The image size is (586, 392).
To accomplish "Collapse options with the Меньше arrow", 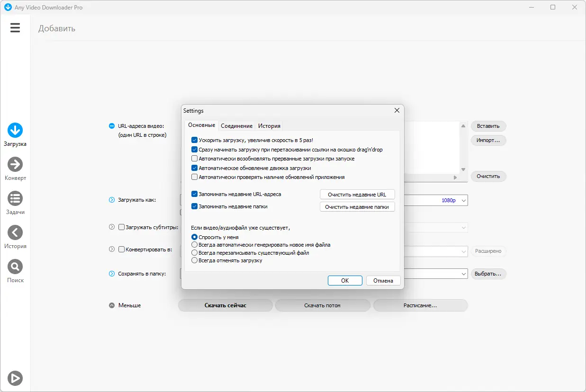I will 112,305.
